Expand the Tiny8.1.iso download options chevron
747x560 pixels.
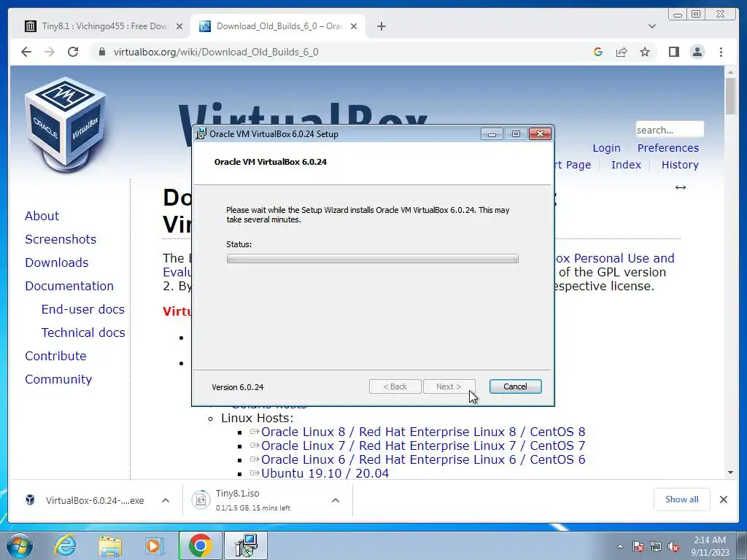336,500
